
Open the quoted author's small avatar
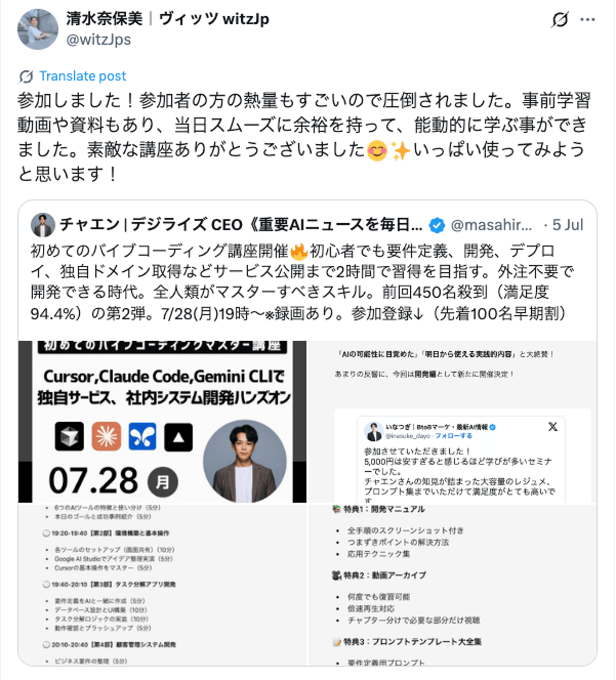43,225
